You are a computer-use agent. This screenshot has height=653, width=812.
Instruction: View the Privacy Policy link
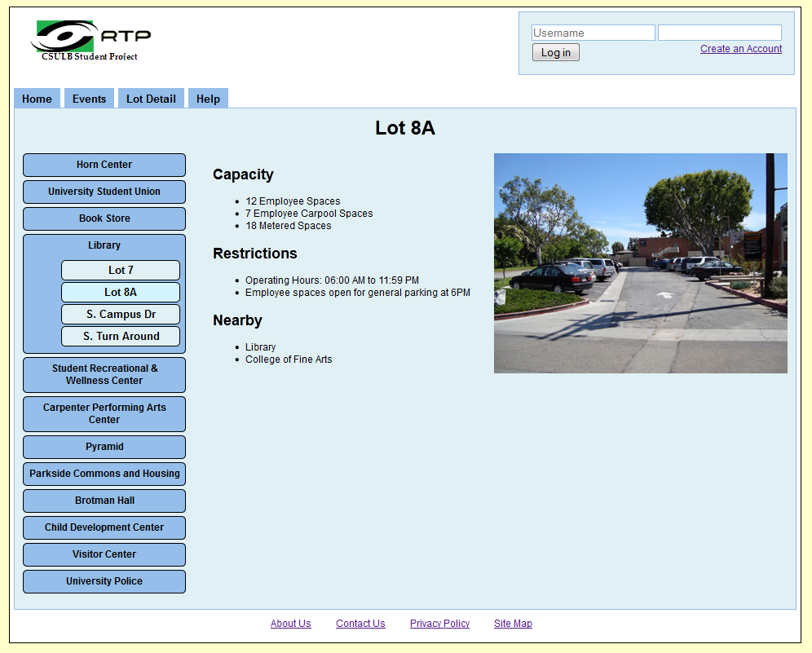click(x=439, y=624)
